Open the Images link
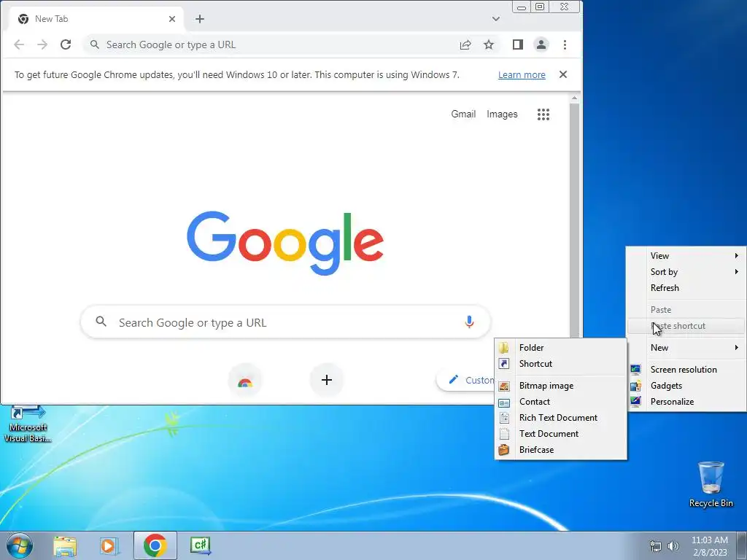This screenshot has width=747, height=560. click(x=502, y=114)
